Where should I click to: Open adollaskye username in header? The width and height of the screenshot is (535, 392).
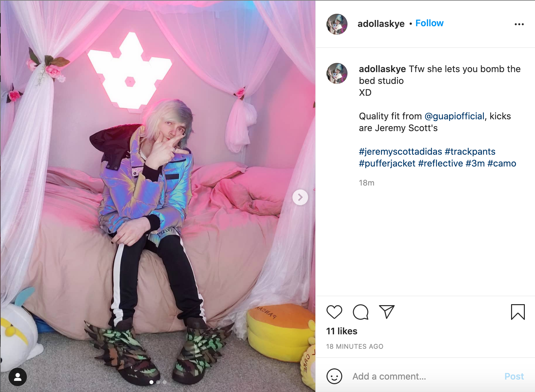pos(381,24)
